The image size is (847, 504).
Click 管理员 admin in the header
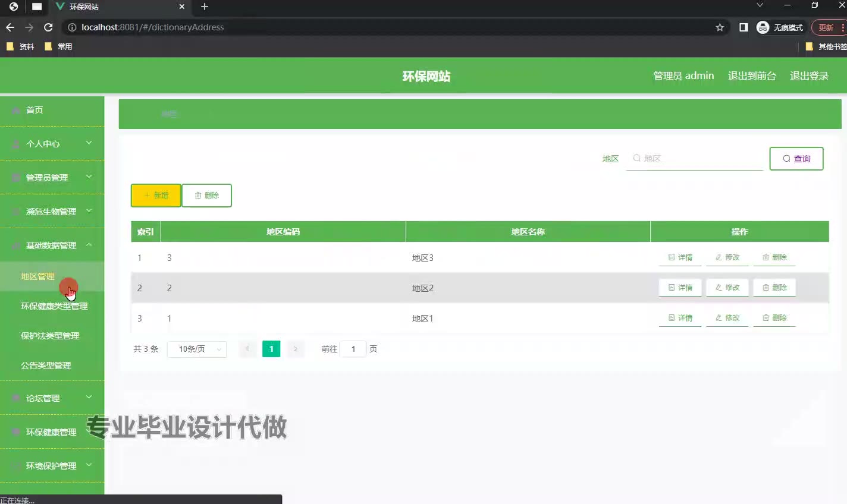click(x=683, y=75)
